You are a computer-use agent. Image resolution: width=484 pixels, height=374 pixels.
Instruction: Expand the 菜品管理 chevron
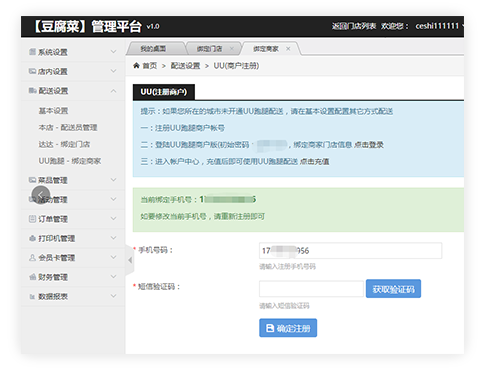pos(113,180)
